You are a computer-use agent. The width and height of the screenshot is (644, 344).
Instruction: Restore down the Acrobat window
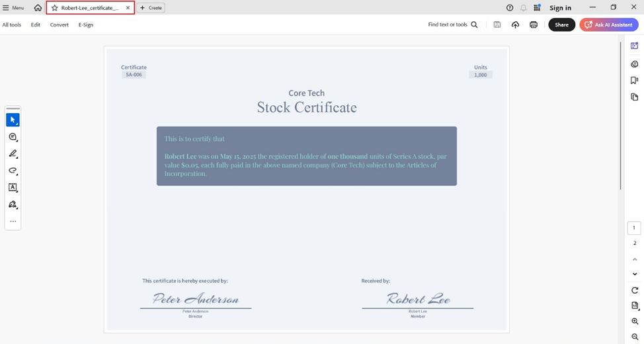(x=613, y=7)
